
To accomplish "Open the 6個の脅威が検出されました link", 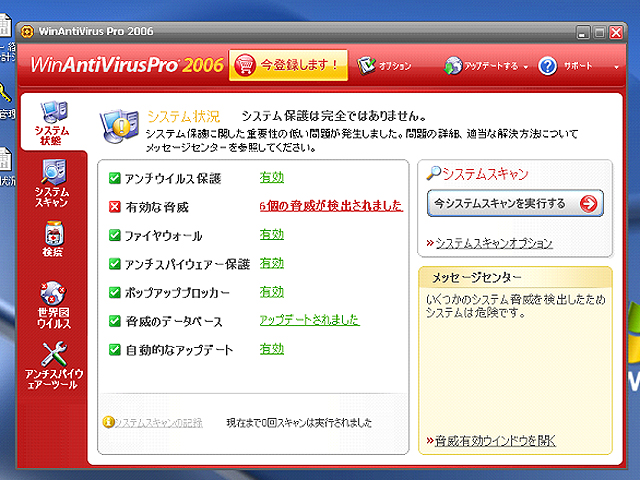I will (331, 206).
